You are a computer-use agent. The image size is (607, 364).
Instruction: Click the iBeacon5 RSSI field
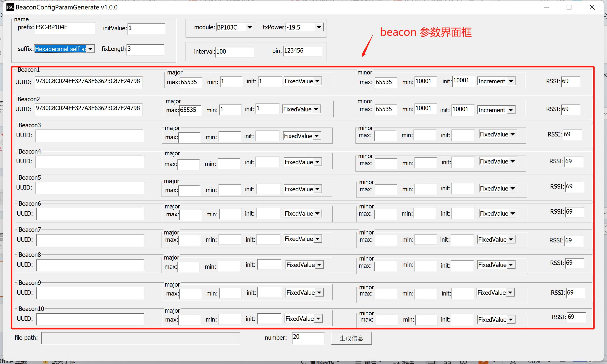tap(574, 187)
